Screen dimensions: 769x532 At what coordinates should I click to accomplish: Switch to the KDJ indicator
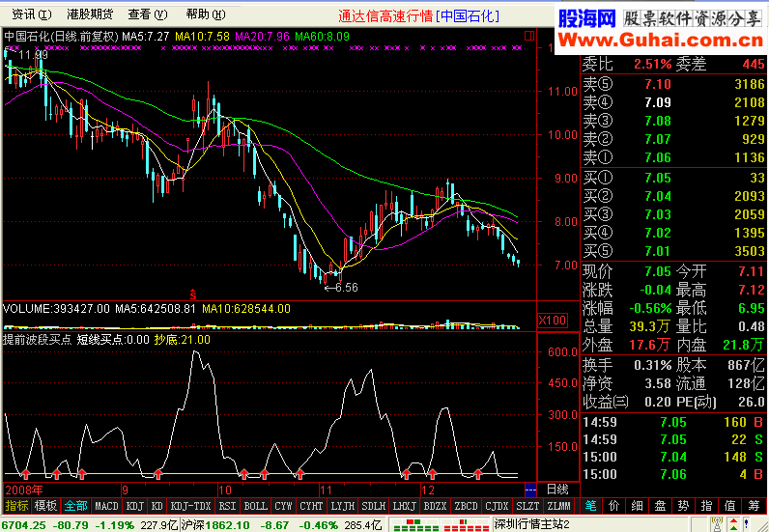[134, 506]
